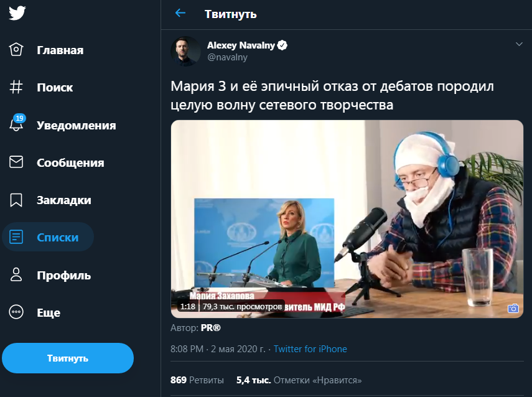Open the Уведомления menu label

pos(76,125)
